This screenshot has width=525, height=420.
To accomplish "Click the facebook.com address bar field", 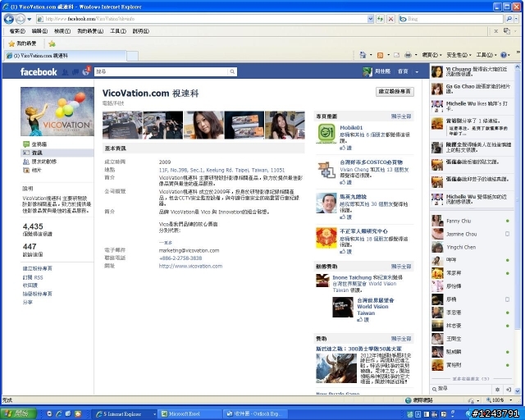I will click(x=203, y=19).
